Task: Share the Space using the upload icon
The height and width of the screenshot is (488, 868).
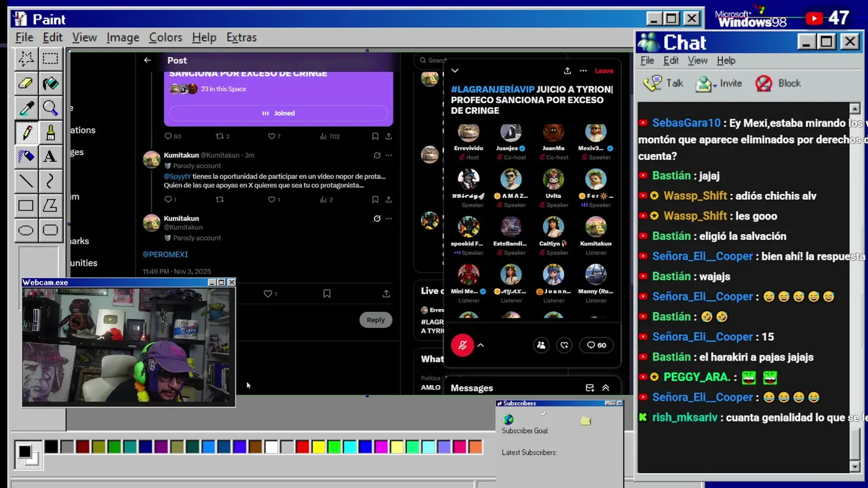Action: click(x=567, y=70)
